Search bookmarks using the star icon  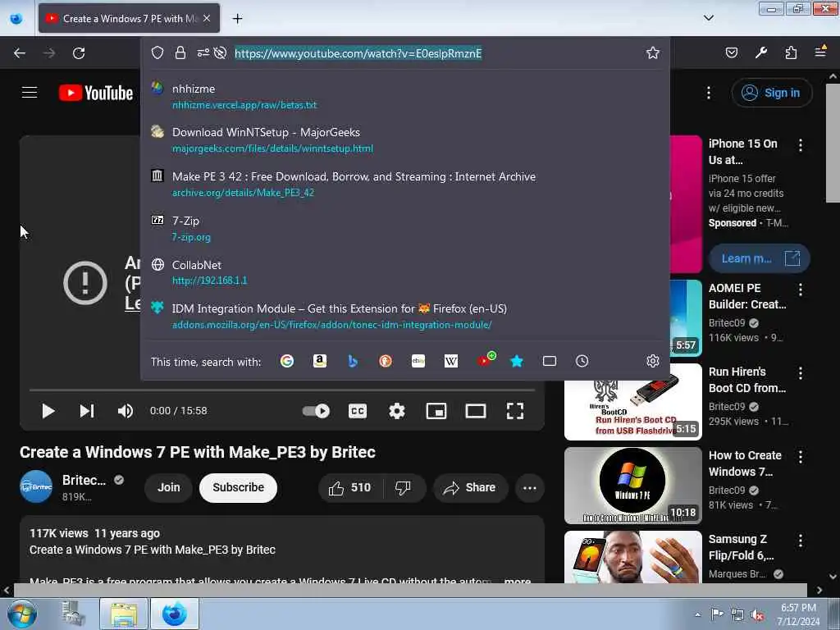517,361
